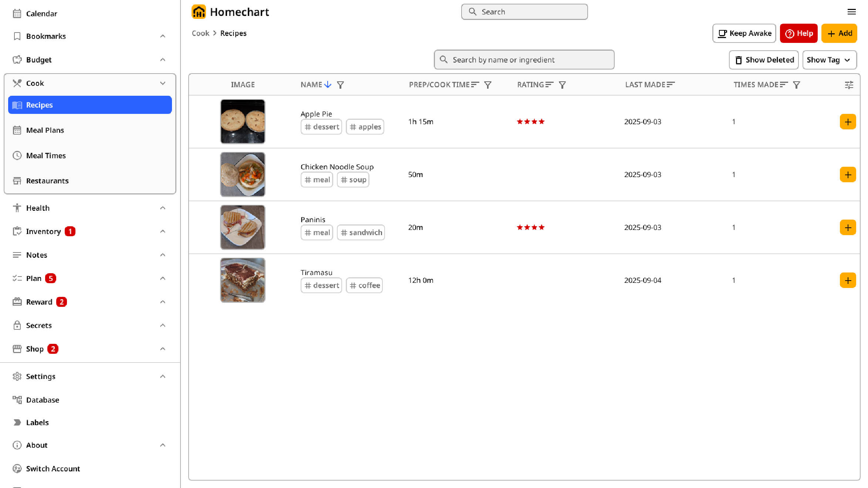Open the column settings icon in table header
This screenshot has width=868, height=488.
point(849,85)
